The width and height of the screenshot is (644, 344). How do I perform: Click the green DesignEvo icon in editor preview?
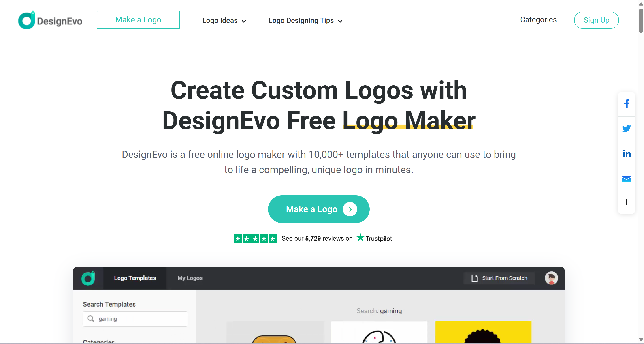[x=88, y=278]
